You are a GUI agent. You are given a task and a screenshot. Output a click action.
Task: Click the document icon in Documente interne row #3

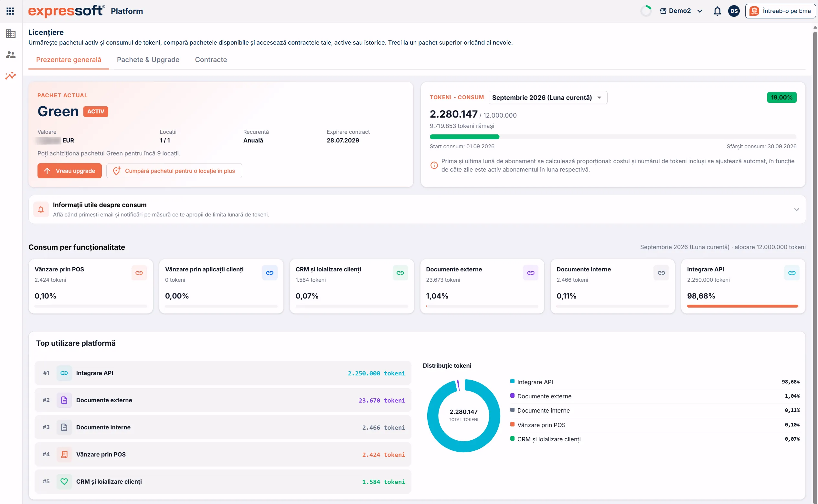[x=64, y=427]
